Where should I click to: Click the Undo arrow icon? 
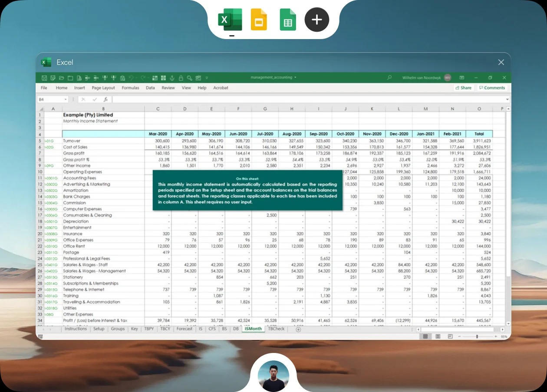[131, 78]
